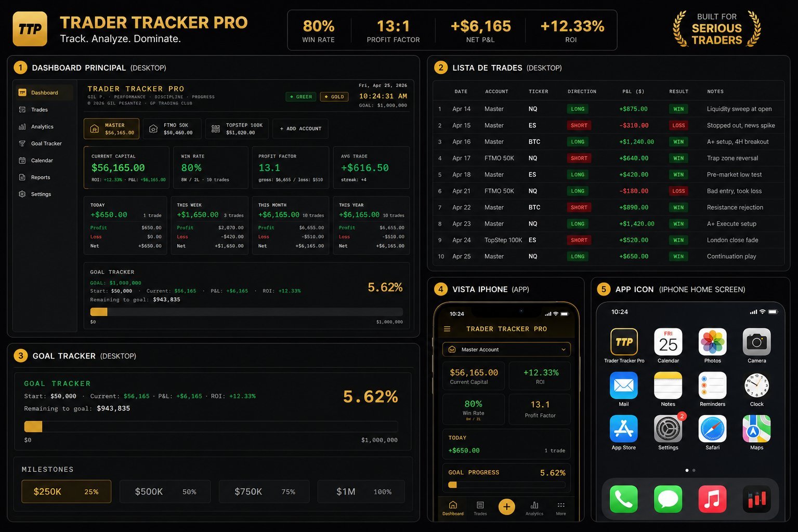
Task: Select the $750K 75% milestone
Action: coord(264,491)
